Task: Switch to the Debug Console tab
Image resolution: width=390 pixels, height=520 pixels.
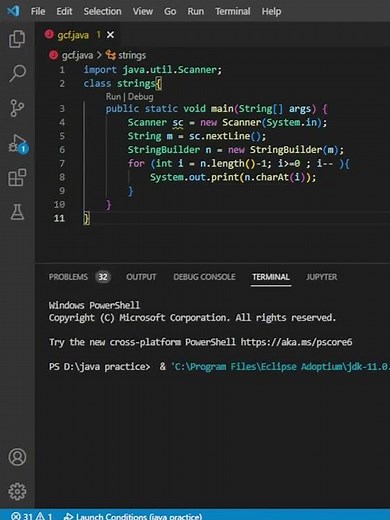Action: pyautogui.click(x=204, y=277)
